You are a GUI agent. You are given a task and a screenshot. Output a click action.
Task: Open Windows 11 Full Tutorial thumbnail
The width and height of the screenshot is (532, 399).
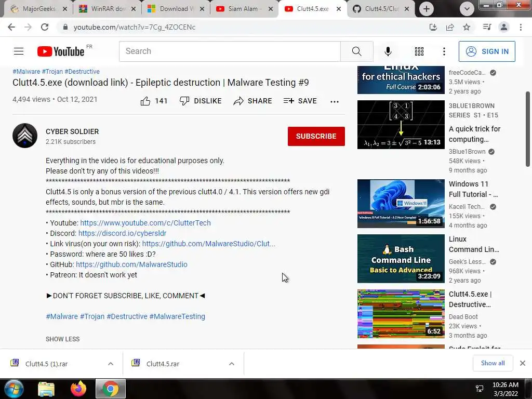tap(401, 204)
